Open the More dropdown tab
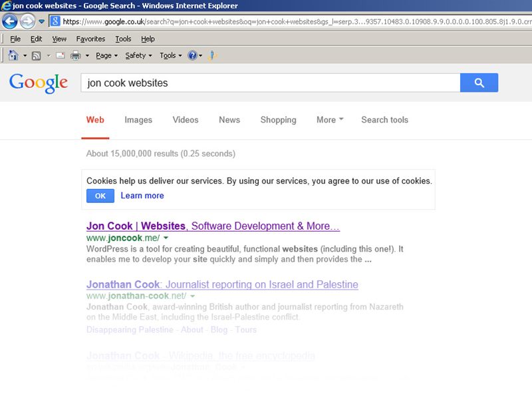Viewport: 532px width, 400px height. pos(330,120)
